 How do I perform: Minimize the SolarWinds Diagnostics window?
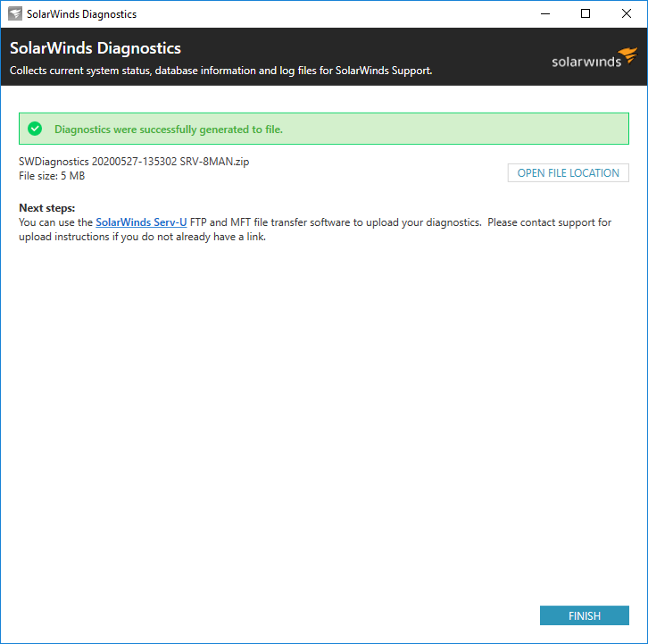pos(545,13)
